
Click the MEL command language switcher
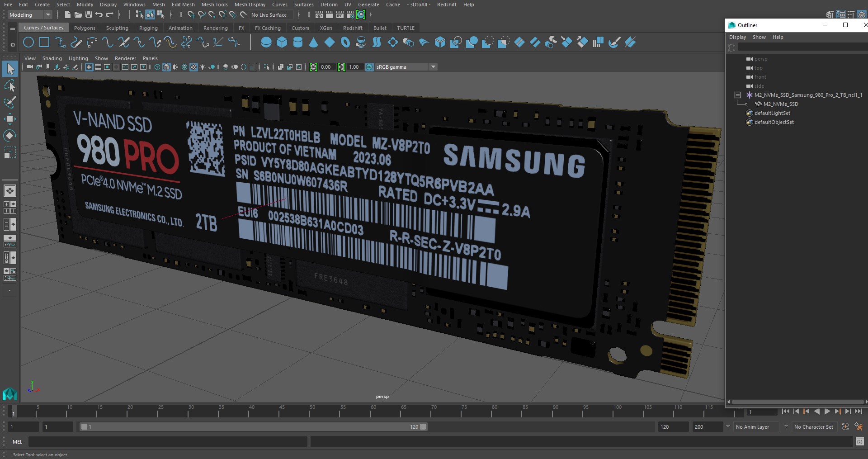tap(18, 442)
